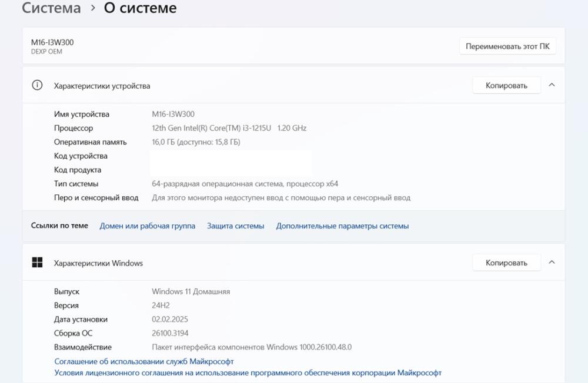Collapse the Характеристики Windows section chevron
588x383 pixels.
click(x=552, y=263)
